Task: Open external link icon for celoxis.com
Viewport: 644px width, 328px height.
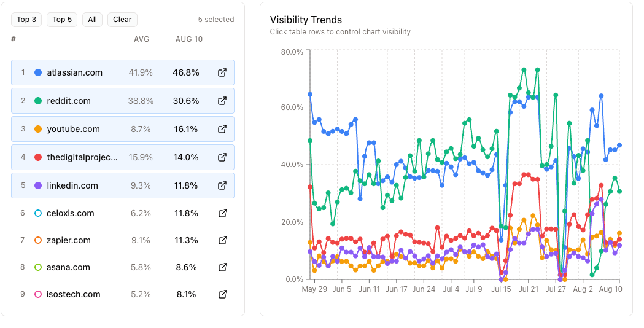Action: tap(222, 213)
